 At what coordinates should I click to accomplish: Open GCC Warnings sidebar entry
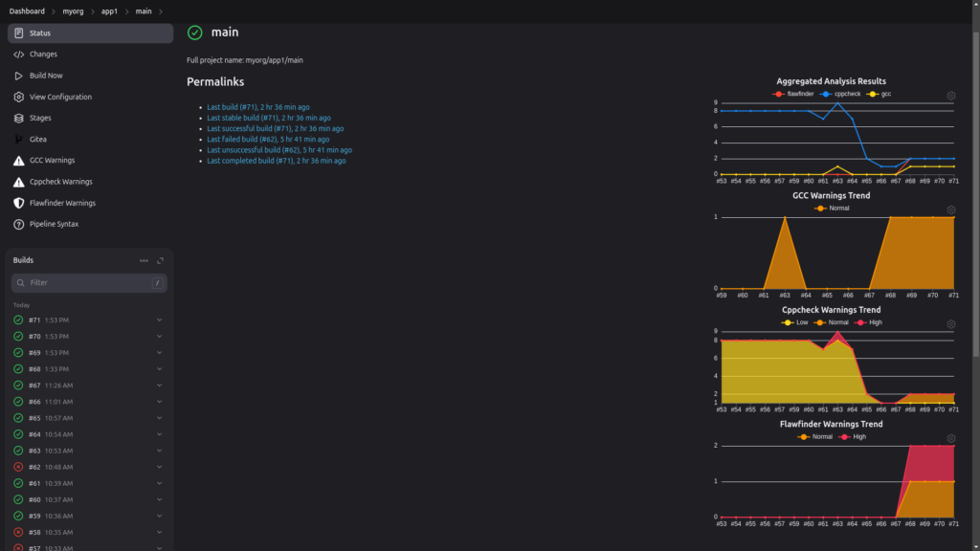[x=90, y=161]
